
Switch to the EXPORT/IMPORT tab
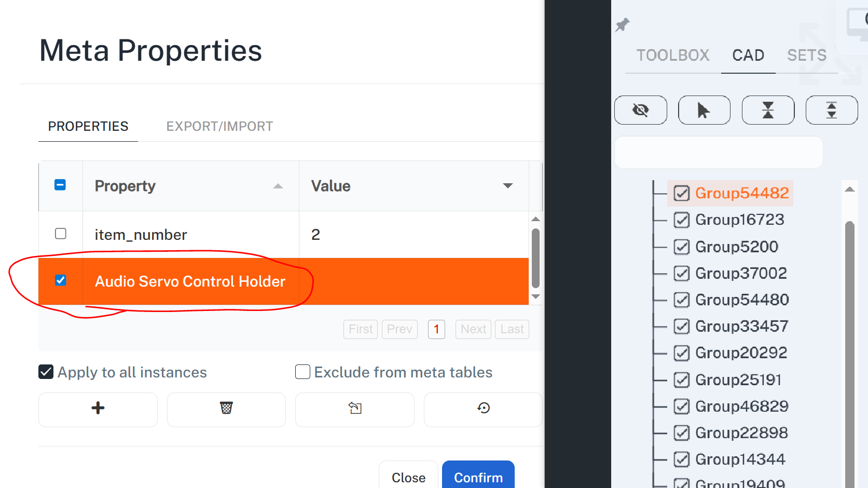click(219, 126)
